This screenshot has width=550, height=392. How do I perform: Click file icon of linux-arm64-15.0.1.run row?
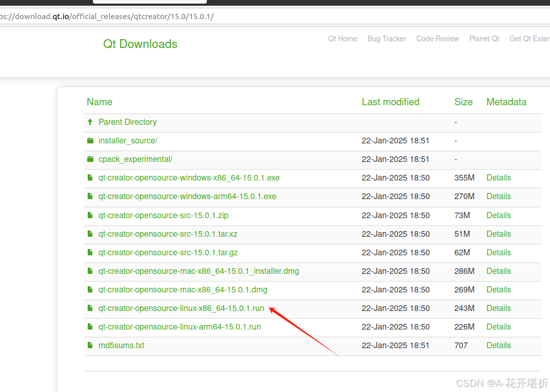90,326
